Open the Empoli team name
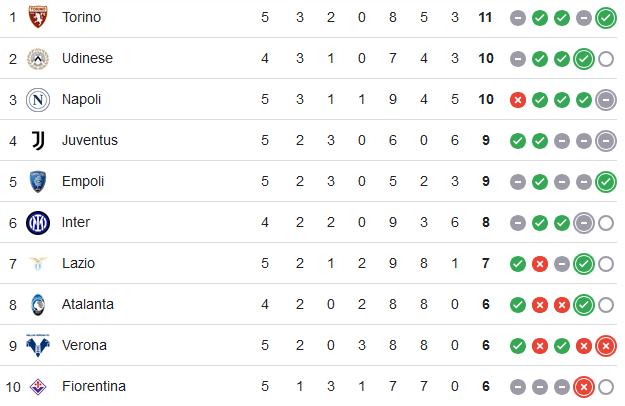Image resolution: width=625 pixels, height=406 pixels. (83, 181)
